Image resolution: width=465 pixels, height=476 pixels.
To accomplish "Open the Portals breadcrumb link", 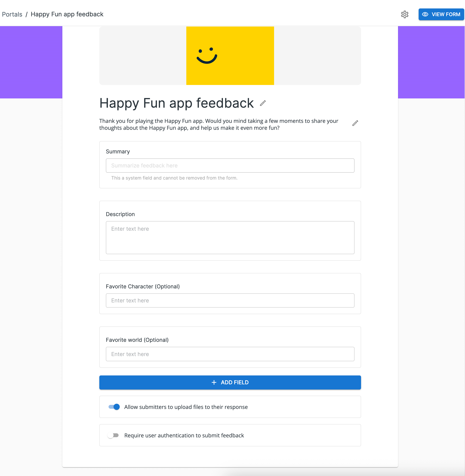I will click(12, 14).
